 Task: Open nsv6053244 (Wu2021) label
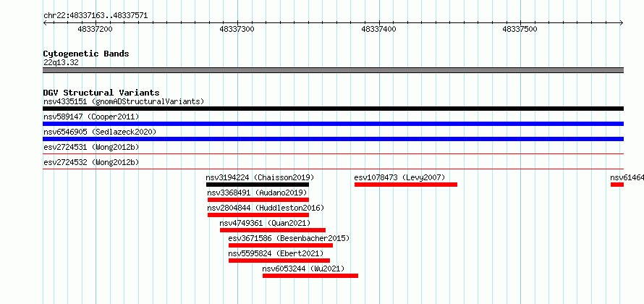(x=303, y=269)
